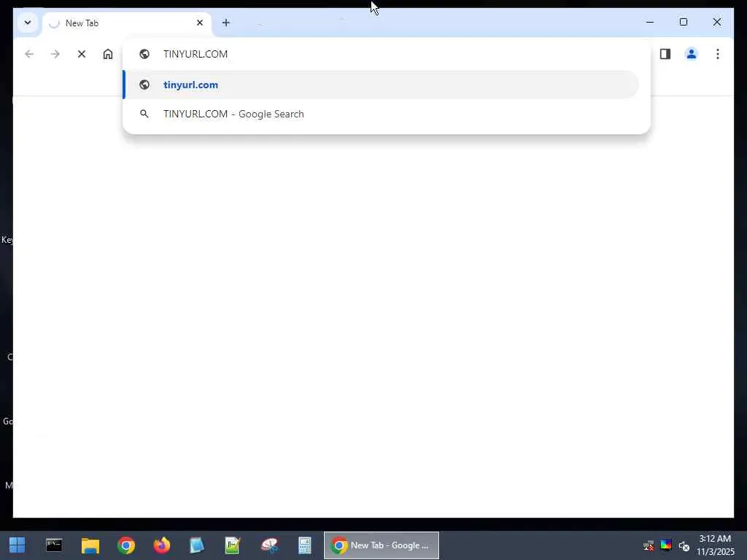Image resolution: width=747 pixels, height=560 pixels.
Task: Click the globe icon in address bar
Action: point(144,54)
